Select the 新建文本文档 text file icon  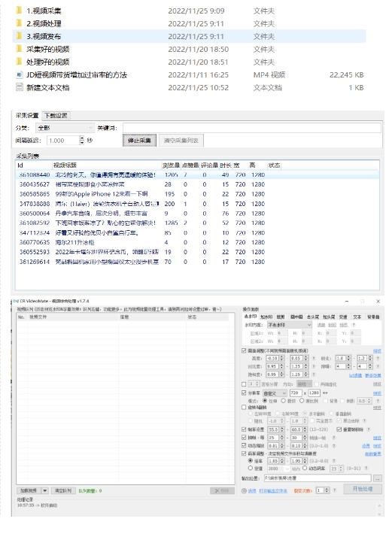pos(19,87)
